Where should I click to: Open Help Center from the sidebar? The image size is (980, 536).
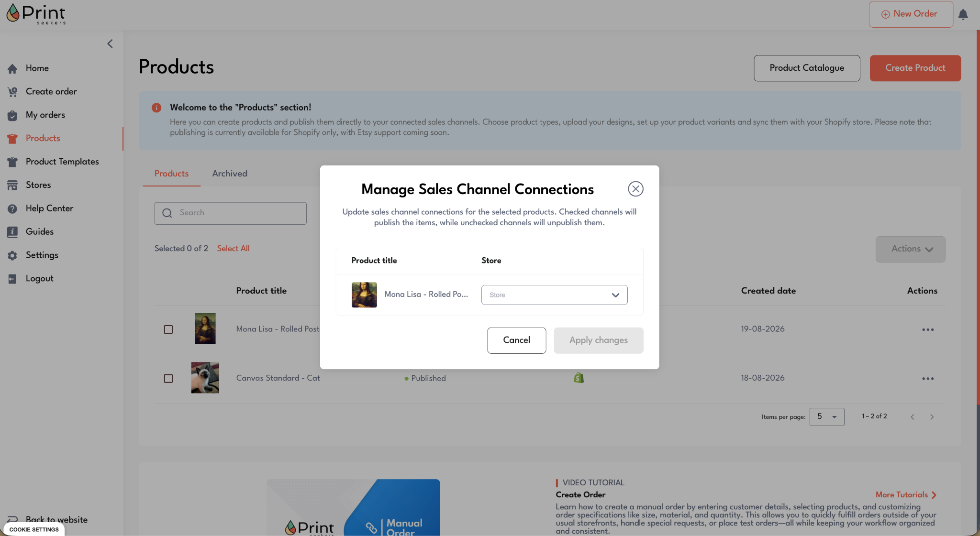(x=49, y=208)
